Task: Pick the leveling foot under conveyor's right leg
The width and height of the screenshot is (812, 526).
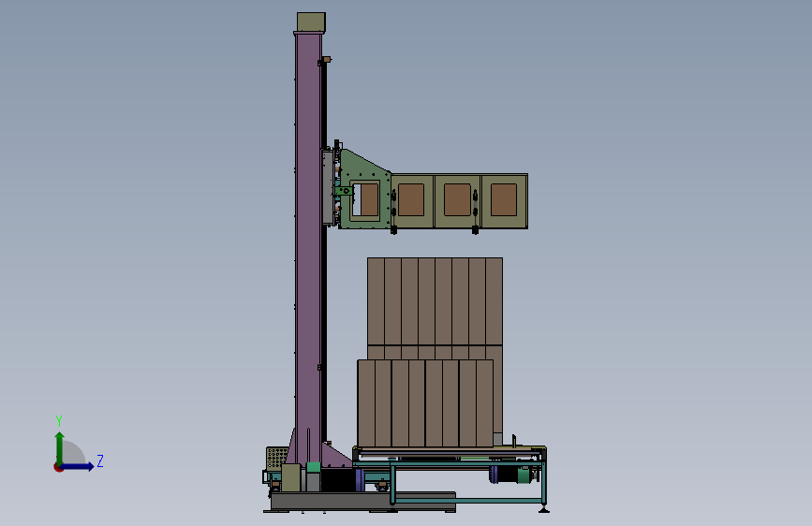Action: click(544, 509)
